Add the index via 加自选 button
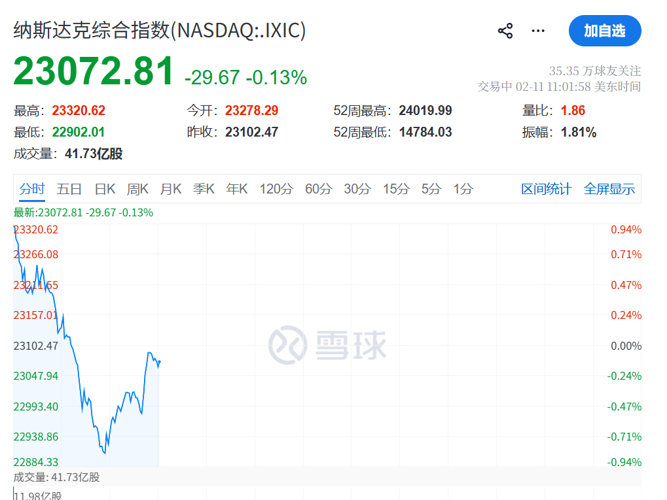667x500 pixels. click(x=604, y=31)
